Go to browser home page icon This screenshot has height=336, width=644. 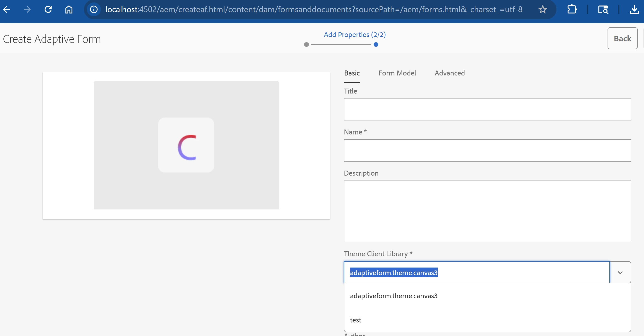[x=69, y=9]
